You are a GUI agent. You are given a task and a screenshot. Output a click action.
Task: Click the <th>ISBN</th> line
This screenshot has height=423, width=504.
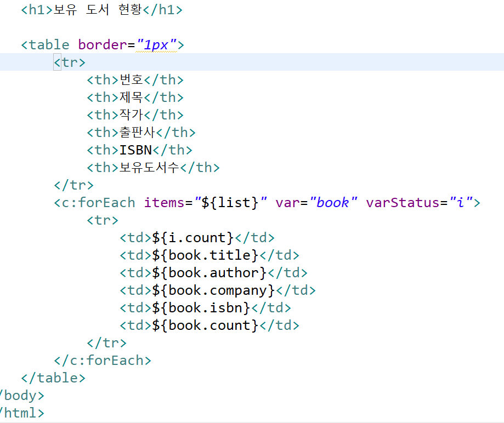point(139,150)
